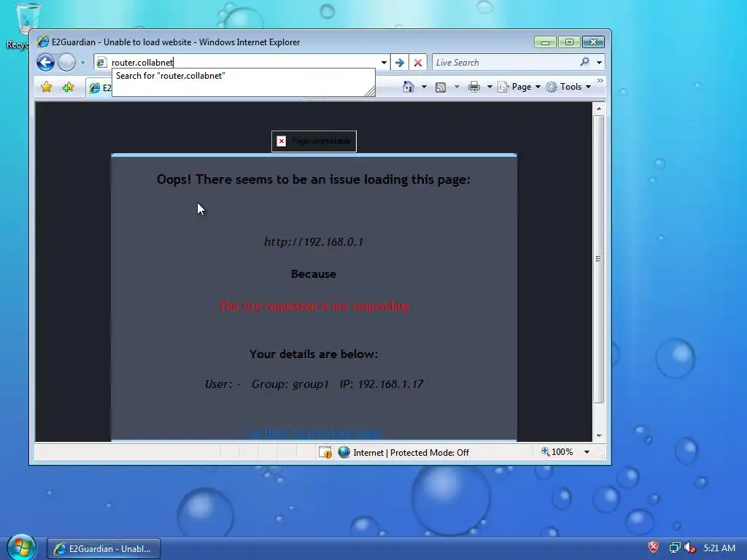Click 'Internet | Protected Mode: Off' status text
Viewport: 747px width, 560px height.
[x=411, y=453]
